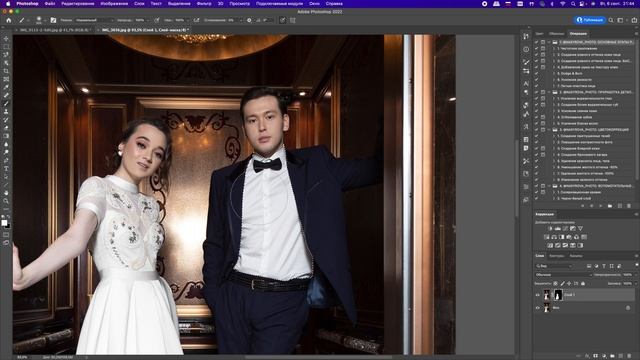Click the layer opacity 100% field
Viewport: 640px width, 360px height.
[x=627, y=275]
